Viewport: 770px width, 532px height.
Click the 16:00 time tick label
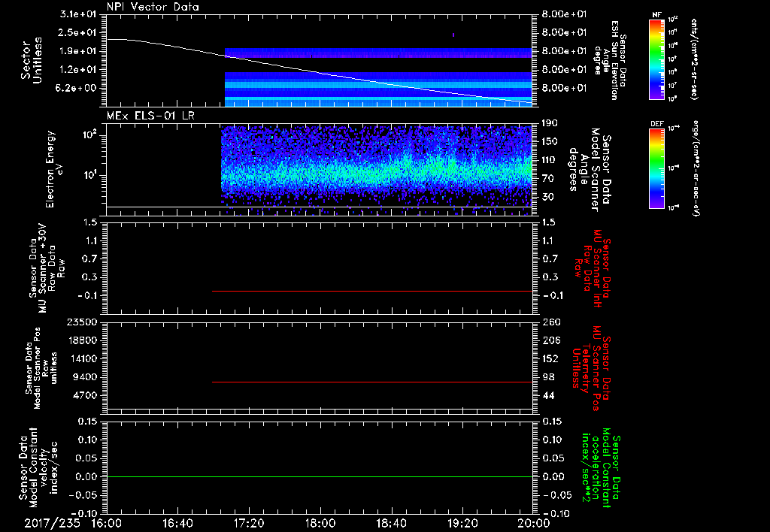(x=107, y=523)
